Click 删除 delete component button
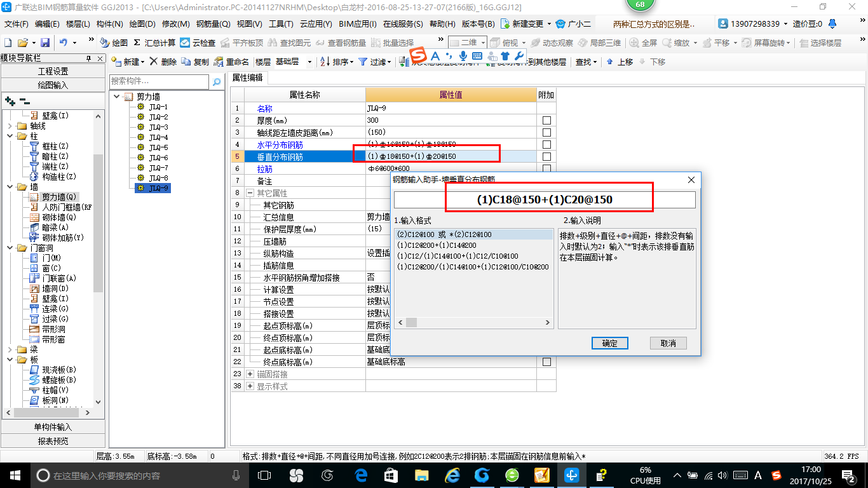This screenshot has width=868, height=488. (x=163, y=62)
